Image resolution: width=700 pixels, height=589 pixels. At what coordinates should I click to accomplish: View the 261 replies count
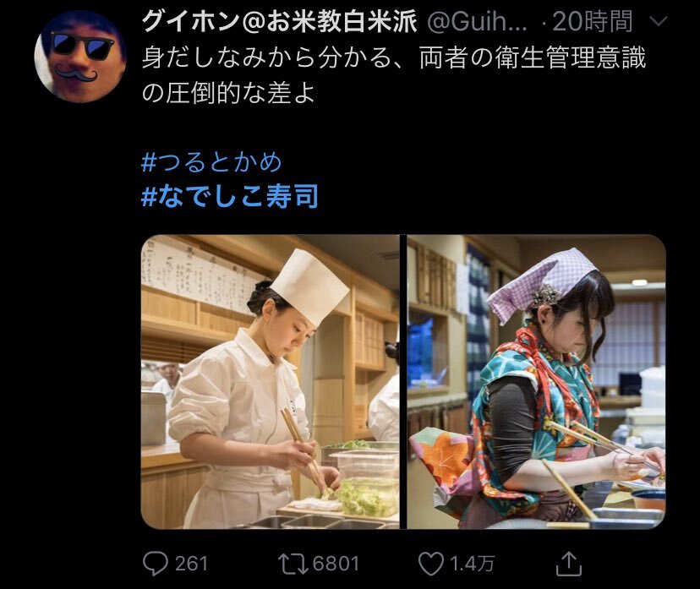(x=191, y=564)
